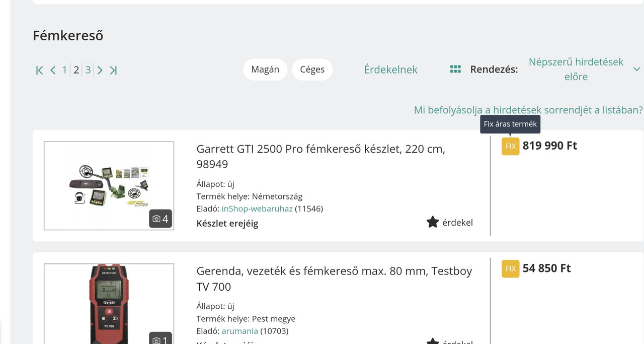Click price 54 850 Ft
The width and height of the screenshot is (644, 344).
point(547,268)
